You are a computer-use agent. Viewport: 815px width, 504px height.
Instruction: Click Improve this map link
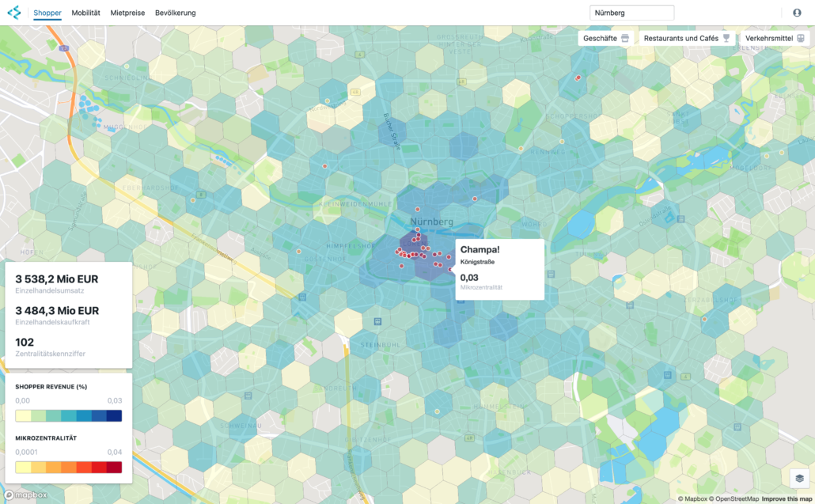pos(787,498)
